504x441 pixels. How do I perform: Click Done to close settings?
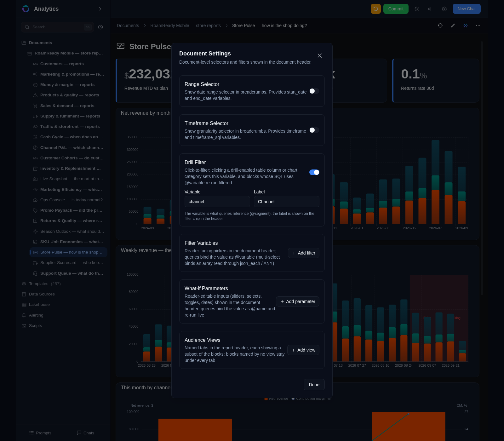[314, 385]
